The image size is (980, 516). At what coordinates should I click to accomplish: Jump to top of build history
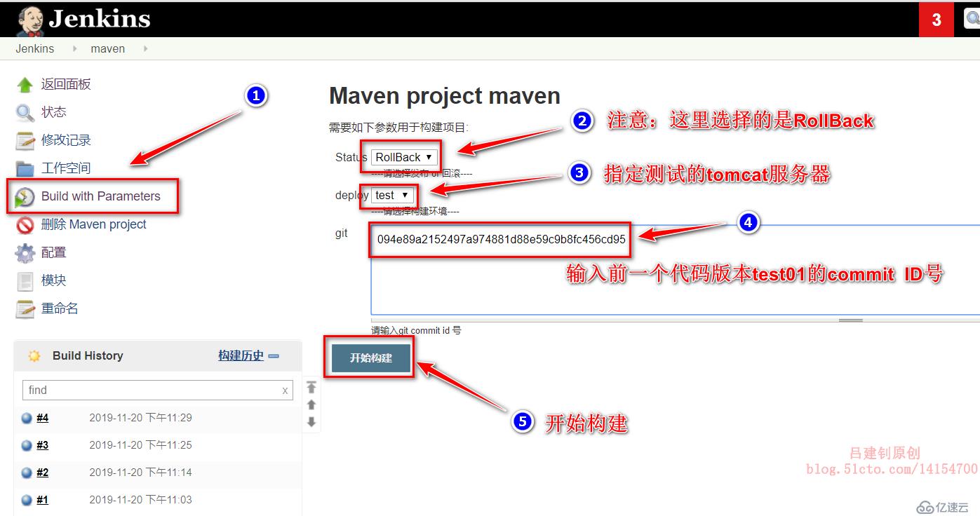point(311,387)
